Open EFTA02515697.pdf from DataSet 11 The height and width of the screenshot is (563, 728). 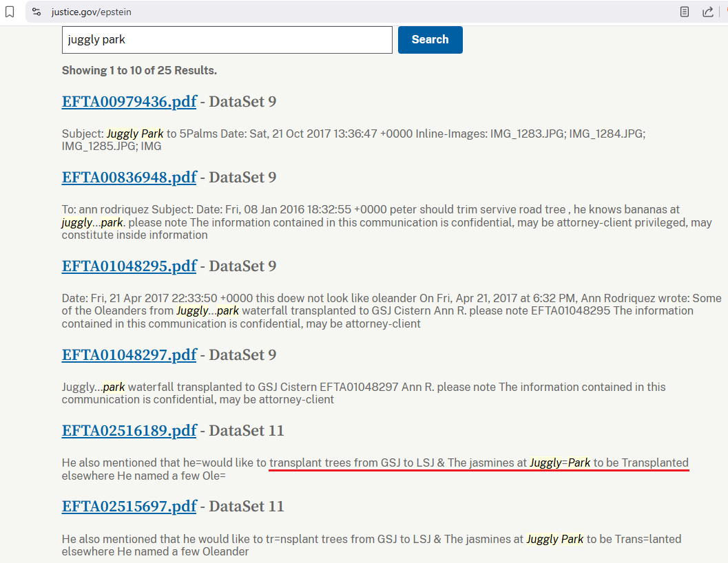pos(129,507)
